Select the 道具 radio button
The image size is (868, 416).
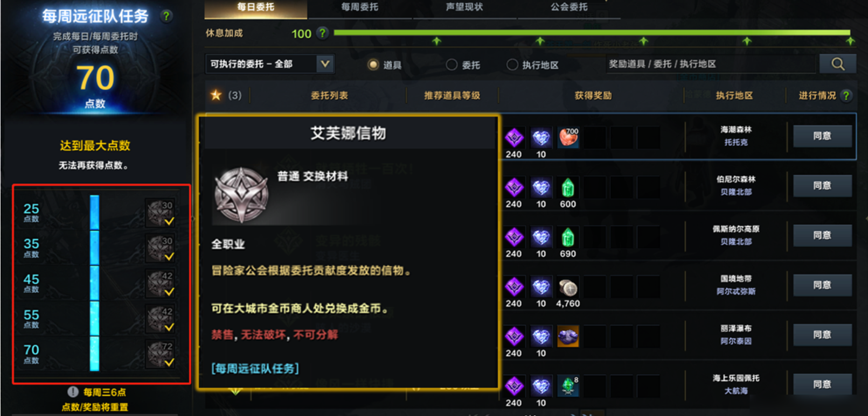click(373, 65)
